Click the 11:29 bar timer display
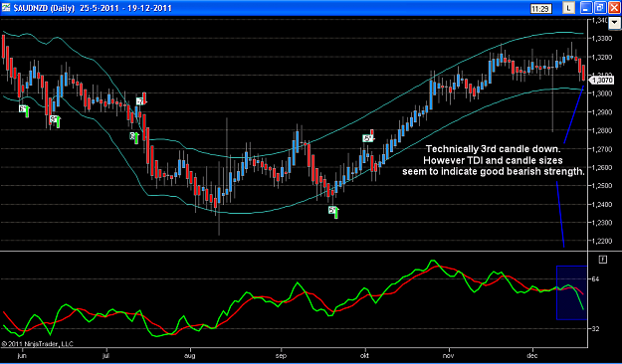The width and height of the screenshot is (622, 364). point(541,8)
